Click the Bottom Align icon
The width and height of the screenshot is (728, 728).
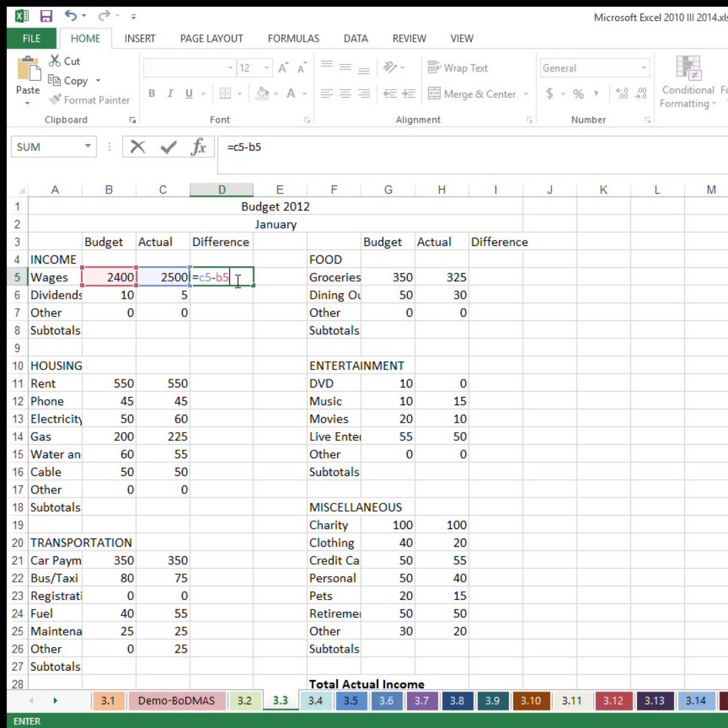click(364, 71)
